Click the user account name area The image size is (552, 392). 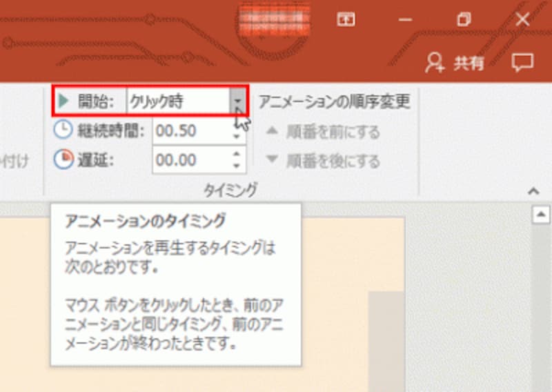tap(273, 19)
